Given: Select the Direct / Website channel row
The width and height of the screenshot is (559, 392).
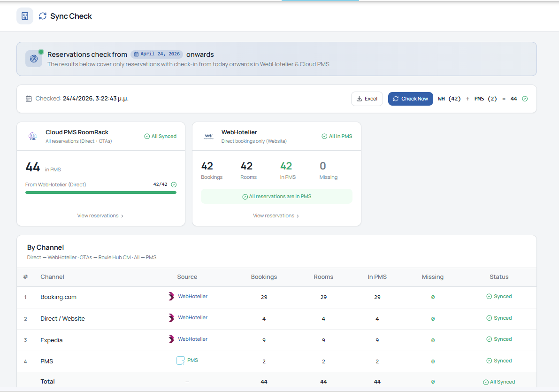Looking at the screenshot, I should (62, 319).
